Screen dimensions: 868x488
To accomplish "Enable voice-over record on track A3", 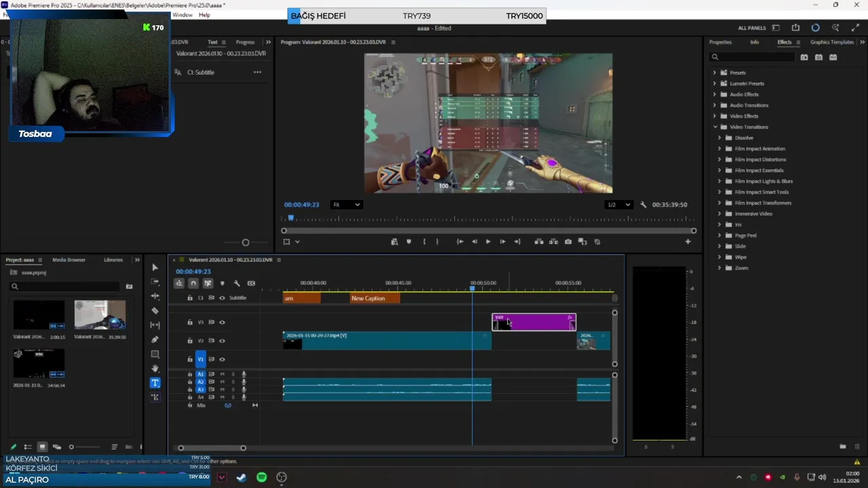I will pyautogui.click(x=243, y=390).
